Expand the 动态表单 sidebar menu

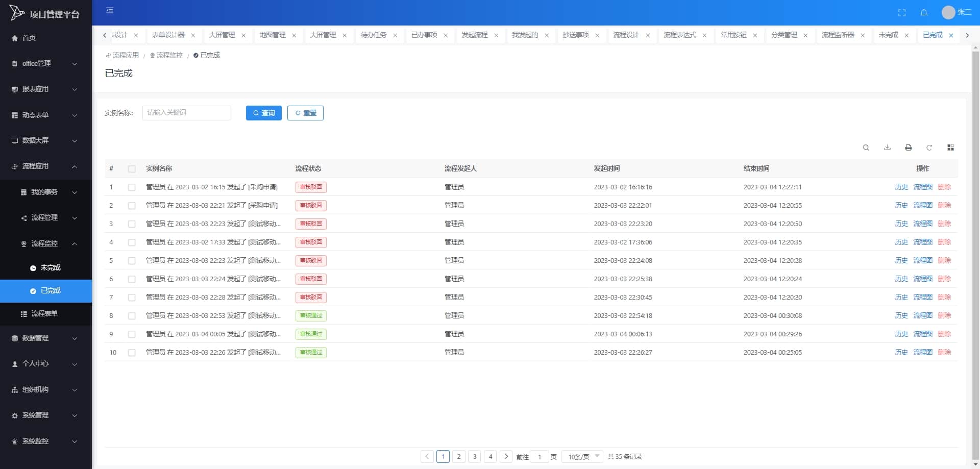click(x=46, y=115)
